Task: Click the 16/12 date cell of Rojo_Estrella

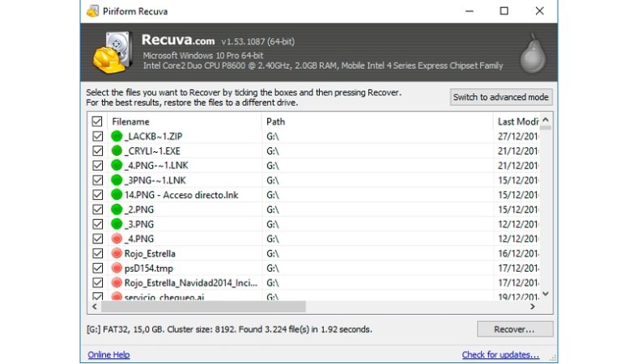Action: [518, 253]
